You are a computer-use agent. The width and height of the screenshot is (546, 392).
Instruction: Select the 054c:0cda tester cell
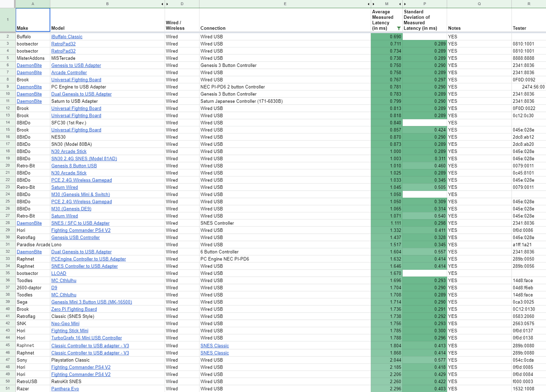coord(529,360)
